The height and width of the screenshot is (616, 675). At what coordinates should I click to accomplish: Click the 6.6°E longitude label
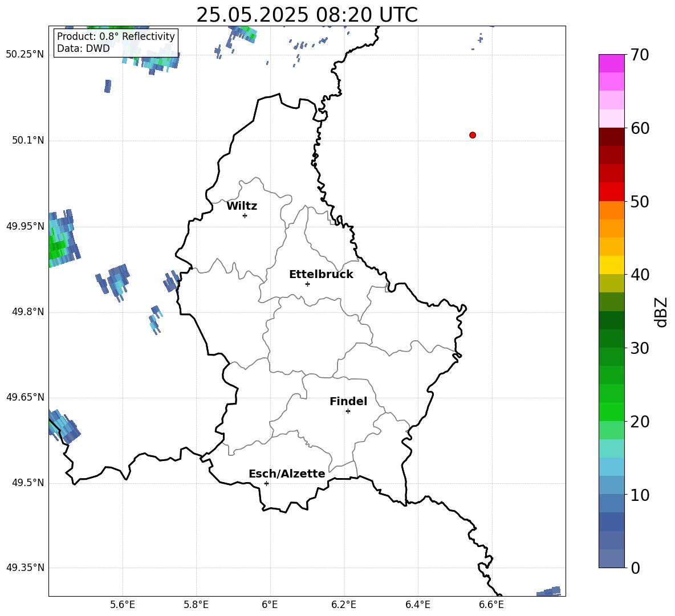(491, 605)
